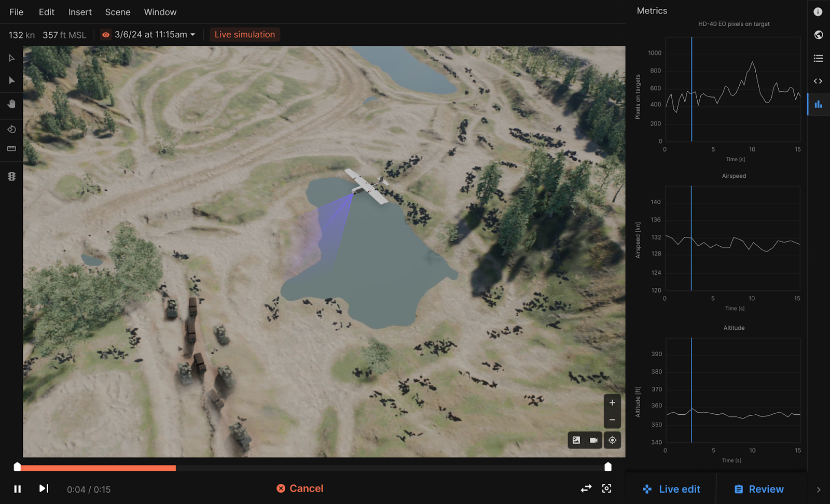This screenshot has height=504, width=830.
Task: Switch the Metrics panel off via bar chart icon
Action: tap(818, 104)
